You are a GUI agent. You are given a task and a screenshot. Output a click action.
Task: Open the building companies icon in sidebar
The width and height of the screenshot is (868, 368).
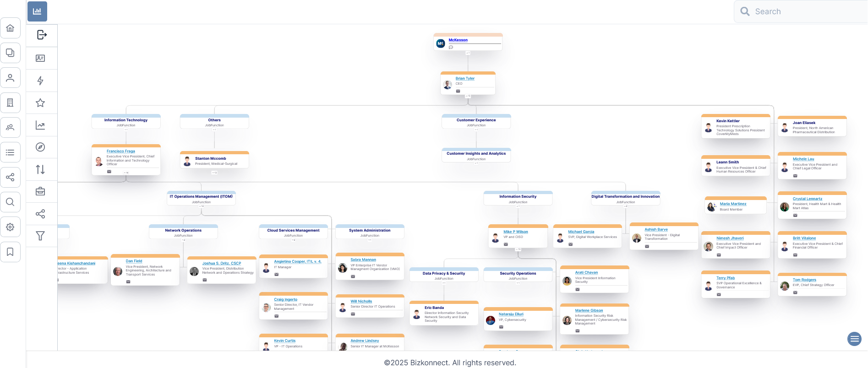tap(10, 103)
